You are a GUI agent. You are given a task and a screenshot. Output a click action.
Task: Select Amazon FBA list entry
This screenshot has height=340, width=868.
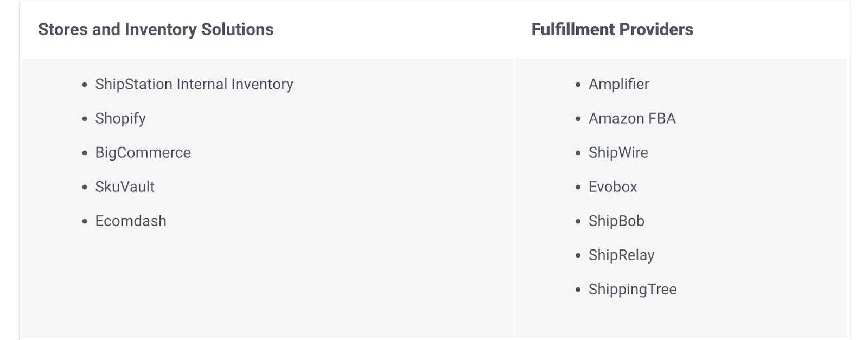coord(632,118)
